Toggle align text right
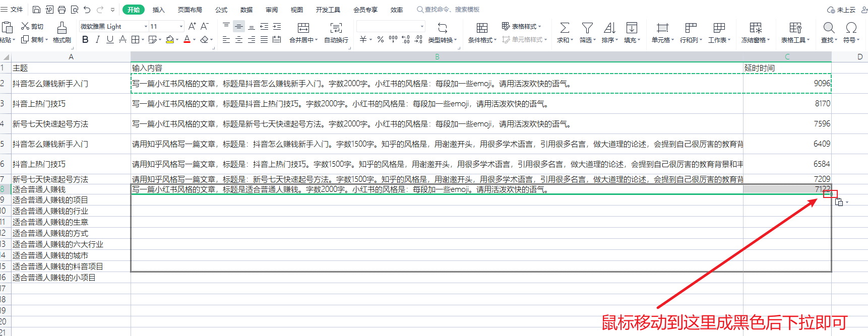The height and width of the screenshot is (336, 868). click(x=252, y=39)
